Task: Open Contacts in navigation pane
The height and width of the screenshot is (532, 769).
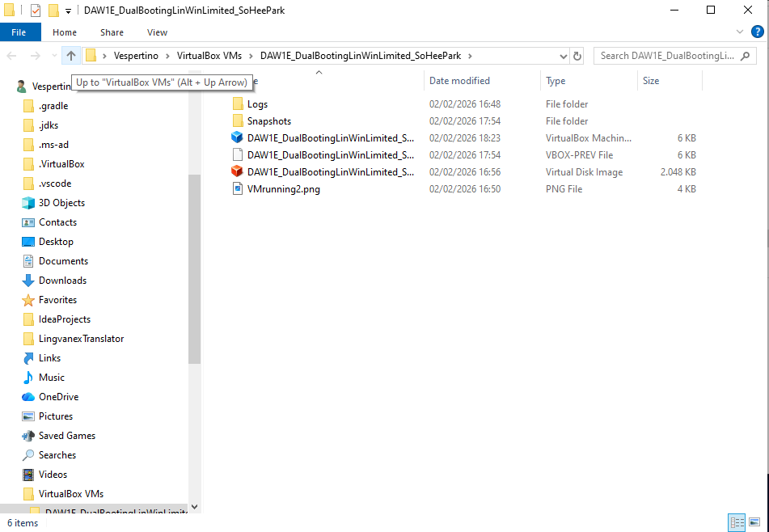Action: [58, 222]
